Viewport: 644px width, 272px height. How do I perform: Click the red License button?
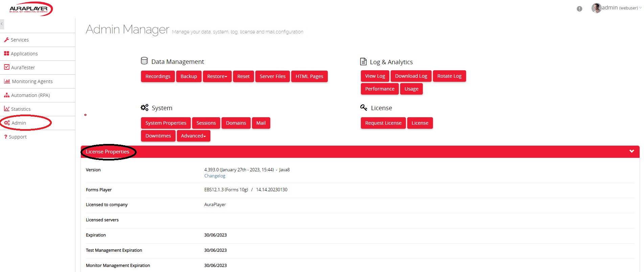(420, 123)
